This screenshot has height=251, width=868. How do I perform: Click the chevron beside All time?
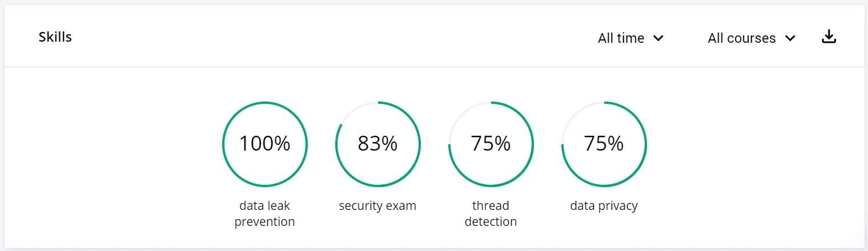(x=658, y=38)
